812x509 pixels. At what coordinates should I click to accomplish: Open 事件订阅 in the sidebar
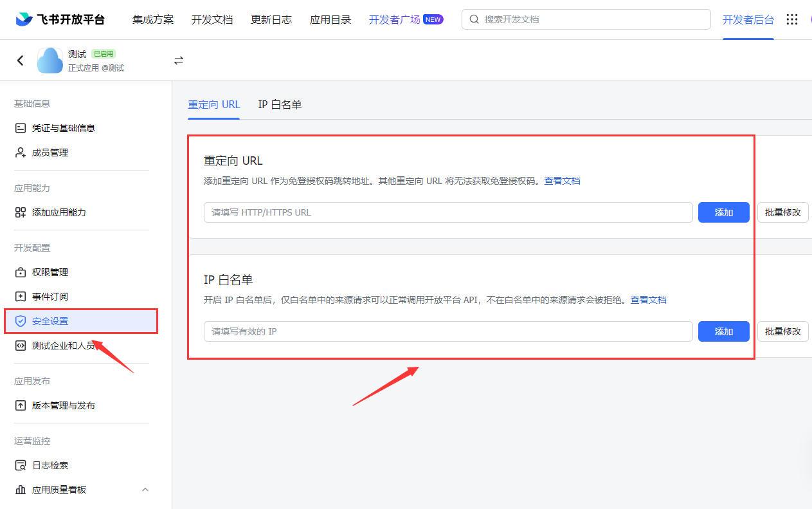(50, 297)
